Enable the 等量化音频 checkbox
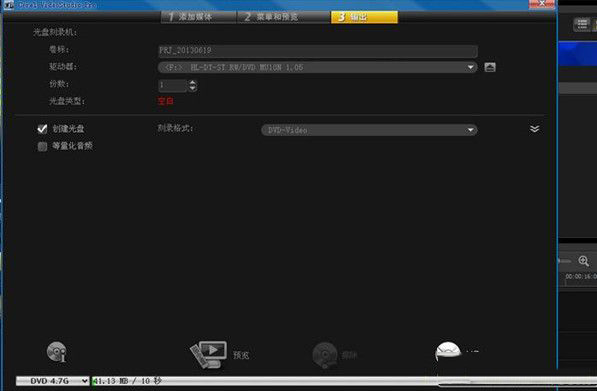Viewport: 597px width, 391px height. [x=42, y=146]
